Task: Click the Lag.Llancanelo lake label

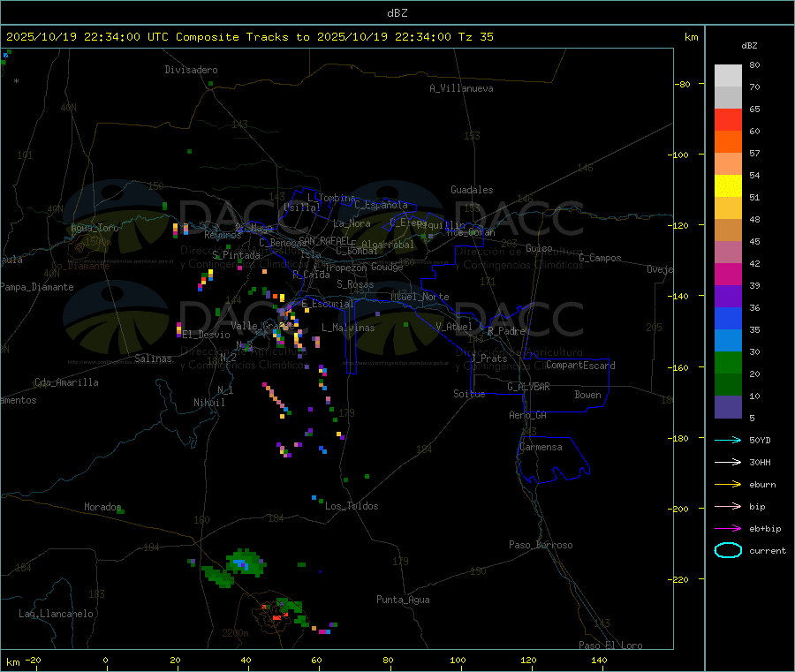Action: (x=56, y=614)
